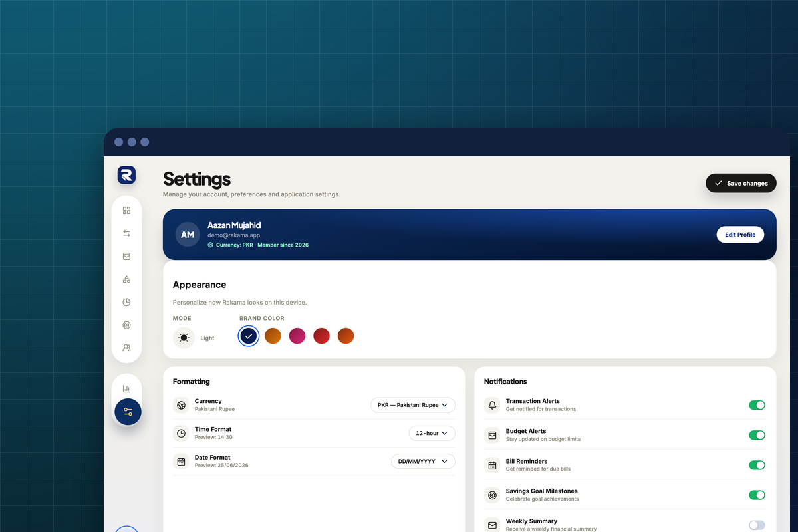Click the Formatting section heading
This screenshot has height=532, width=798.
pyautogui.click(x=192, y=382)
